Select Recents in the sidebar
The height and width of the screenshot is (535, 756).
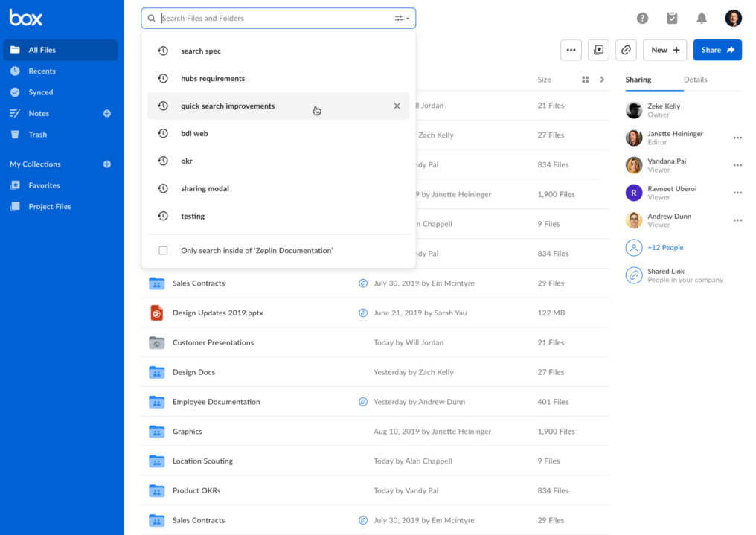(41, 71)
